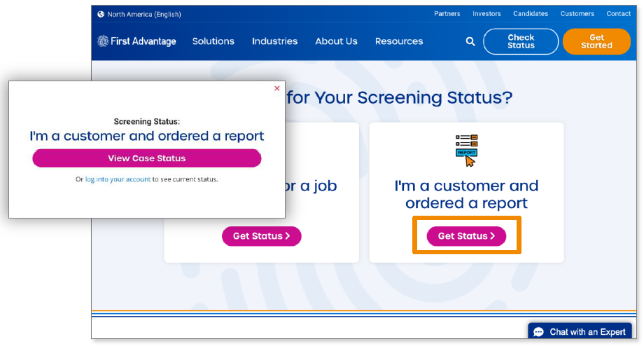Screen dimensions: 644x353
Task: Follow the "log into your account" link
Action: click(118, 179)
